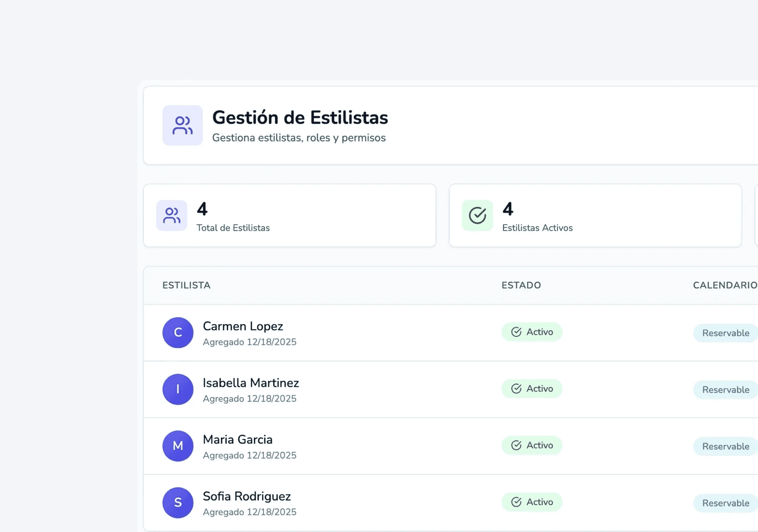Click the check icon inside Carmen Lopez's Activo badge
The height and width of the screenshot is (532, 758).
pyautogui.click(x=517, y=332)
